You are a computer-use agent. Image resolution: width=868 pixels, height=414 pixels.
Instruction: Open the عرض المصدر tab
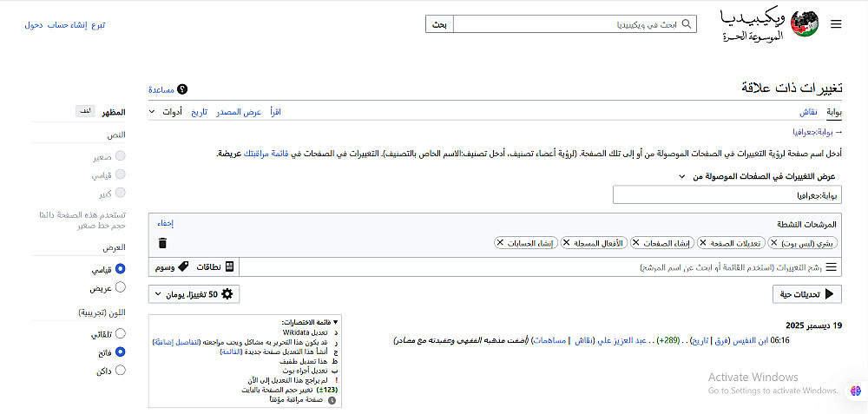tap(238, 112)
